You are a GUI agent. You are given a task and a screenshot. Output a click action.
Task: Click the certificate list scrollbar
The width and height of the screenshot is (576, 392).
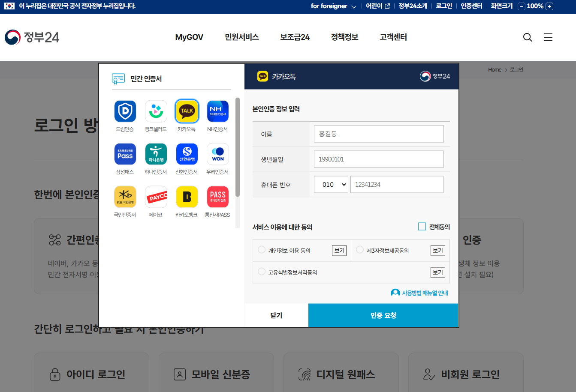tap(238, 147)
